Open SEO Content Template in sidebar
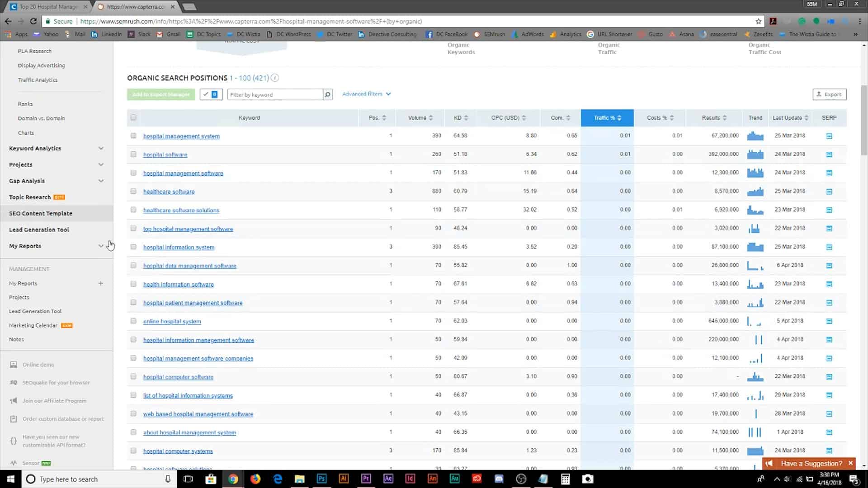This screenshot has height=488, width=868. [41, 213]
